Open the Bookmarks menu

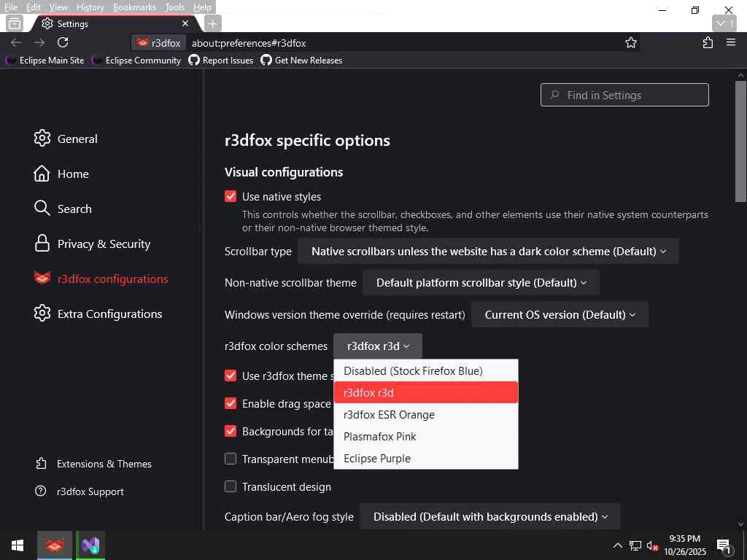coord(134,7)
